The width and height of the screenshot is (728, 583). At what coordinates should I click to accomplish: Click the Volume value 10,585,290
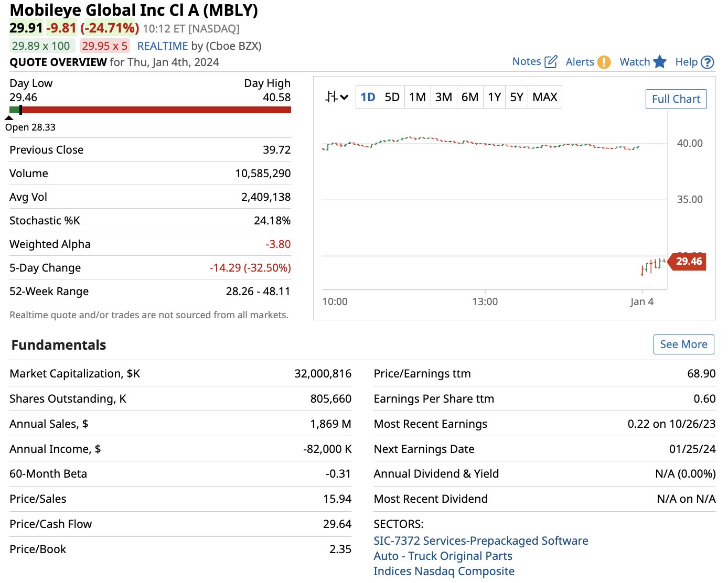263,174
